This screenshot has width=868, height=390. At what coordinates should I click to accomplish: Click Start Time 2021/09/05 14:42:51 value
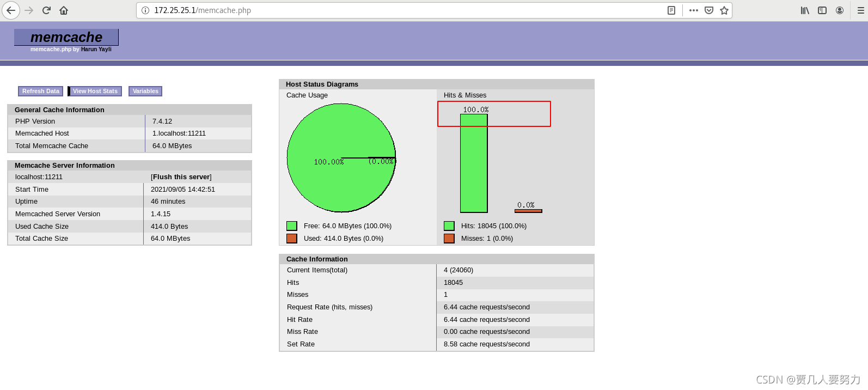[183, 190]
